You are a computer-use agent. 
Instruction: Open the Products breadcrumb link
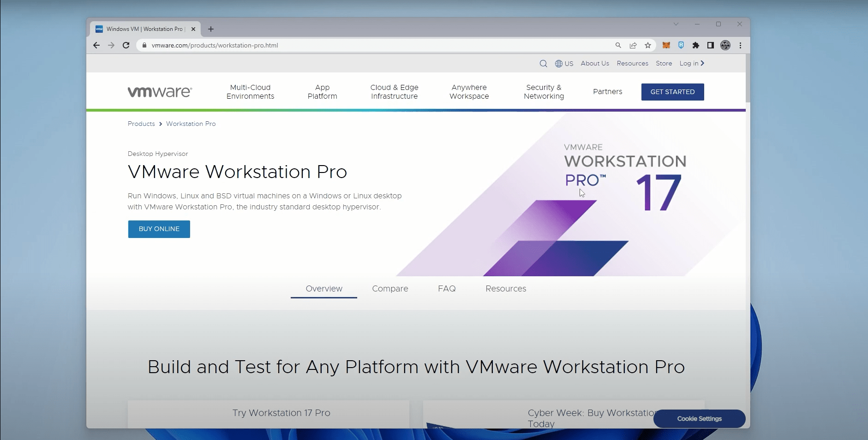(x=141, y=124)
